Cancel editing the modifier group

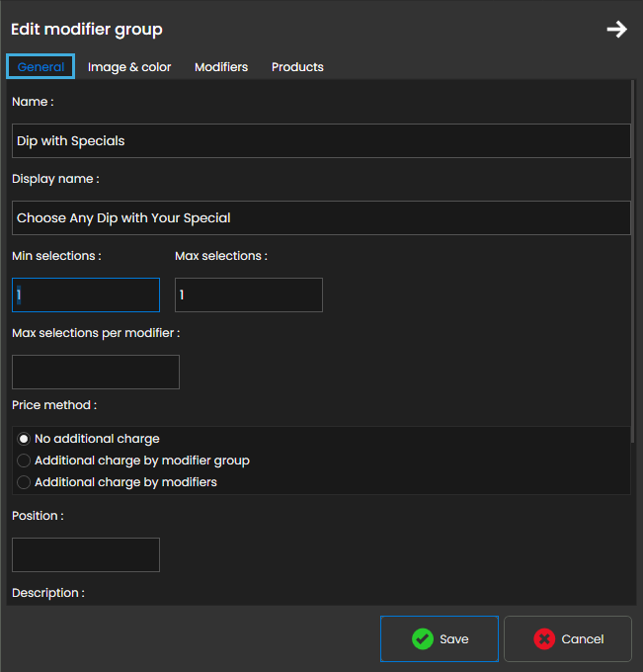tap(567, 639)
